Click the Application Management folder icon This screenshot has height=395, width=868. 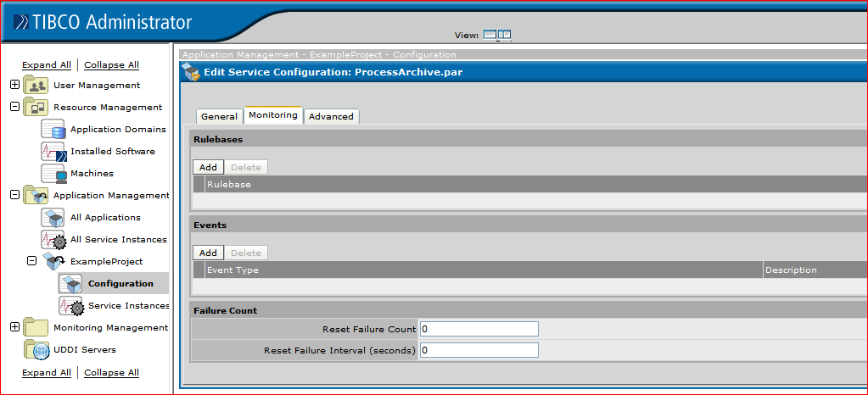(x=36, y=196)
